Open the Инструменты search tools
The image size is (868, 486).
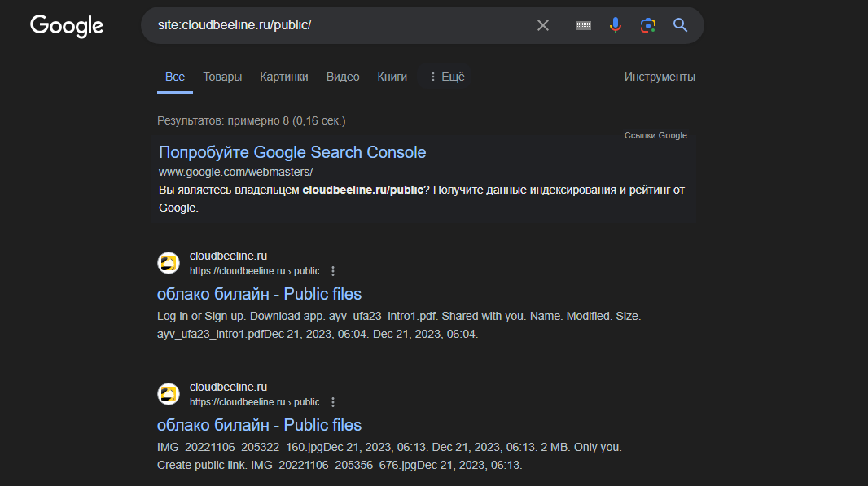pos(660,77)
